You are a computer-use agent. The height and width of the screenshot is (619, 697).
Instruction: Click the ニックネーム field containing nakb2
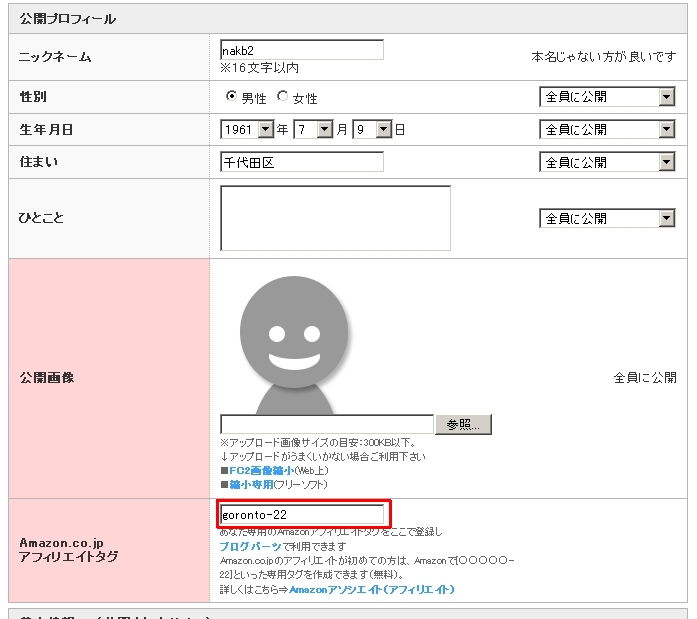click(x=302, y=50)
